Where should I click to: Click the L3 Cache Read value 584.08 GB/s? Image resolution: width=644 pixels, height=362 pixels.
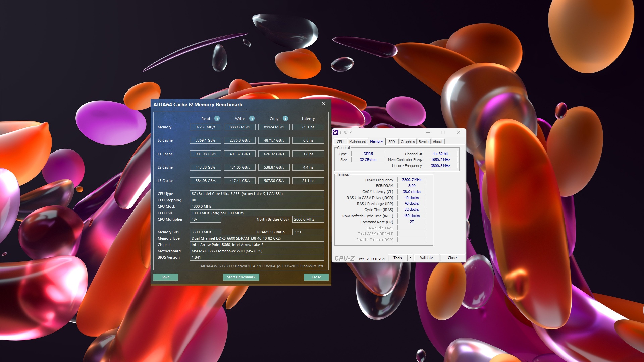(x=206, y=181)
